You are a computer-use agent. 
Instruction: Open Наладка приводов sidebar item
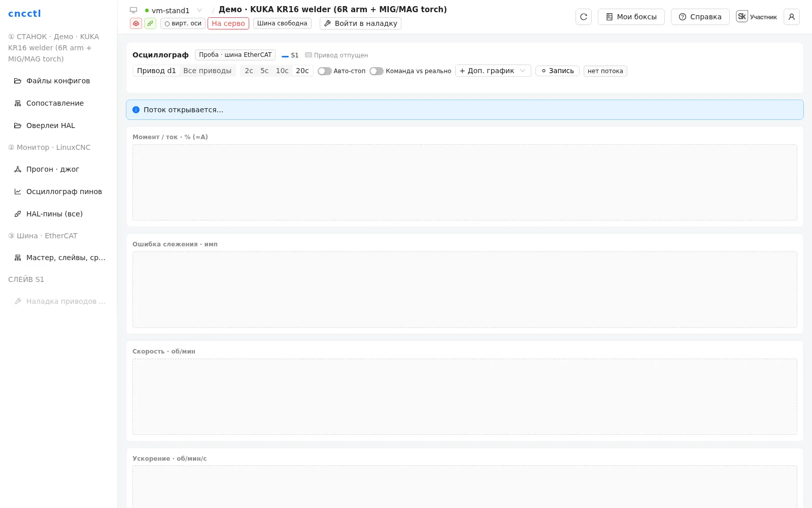point(59,301)
